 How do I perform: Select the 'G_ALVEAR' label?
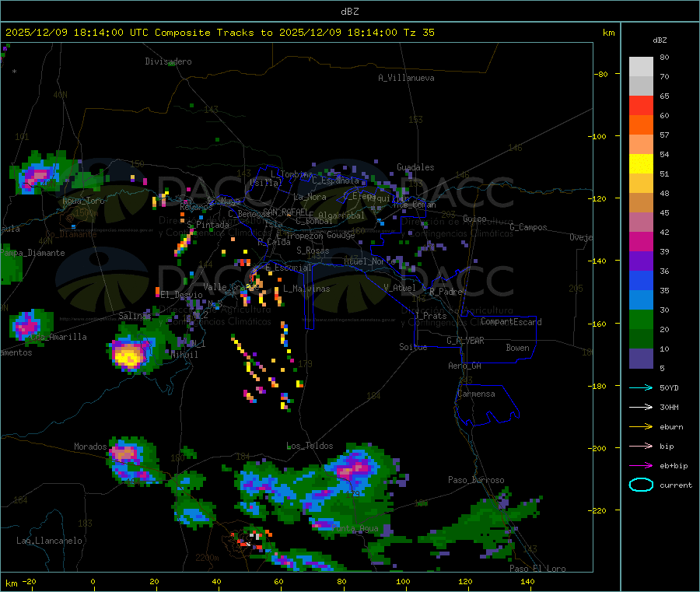(x=465, y=341)
